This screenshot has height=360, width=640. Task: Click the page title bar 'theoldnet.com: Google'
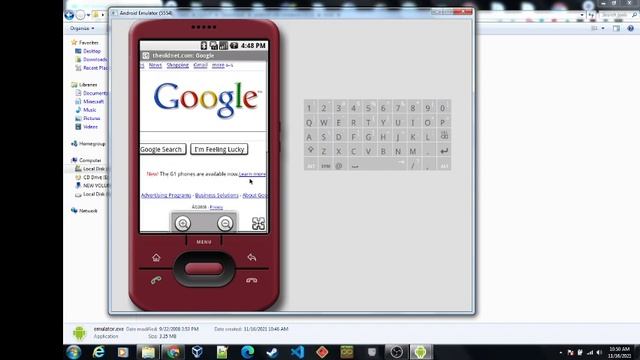(204, 56)
